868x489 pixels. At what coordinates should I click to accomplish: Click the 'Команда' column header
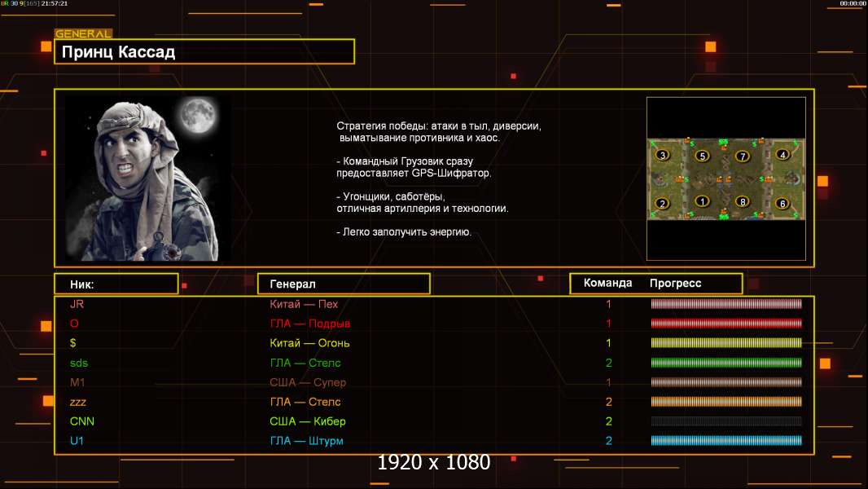607,283
